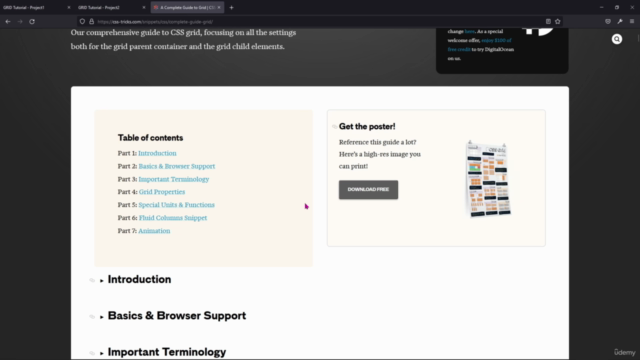Click the shield tracking protection icon
Image resolution: width=640 pixels, height=360 pixels.
[82, 22]
